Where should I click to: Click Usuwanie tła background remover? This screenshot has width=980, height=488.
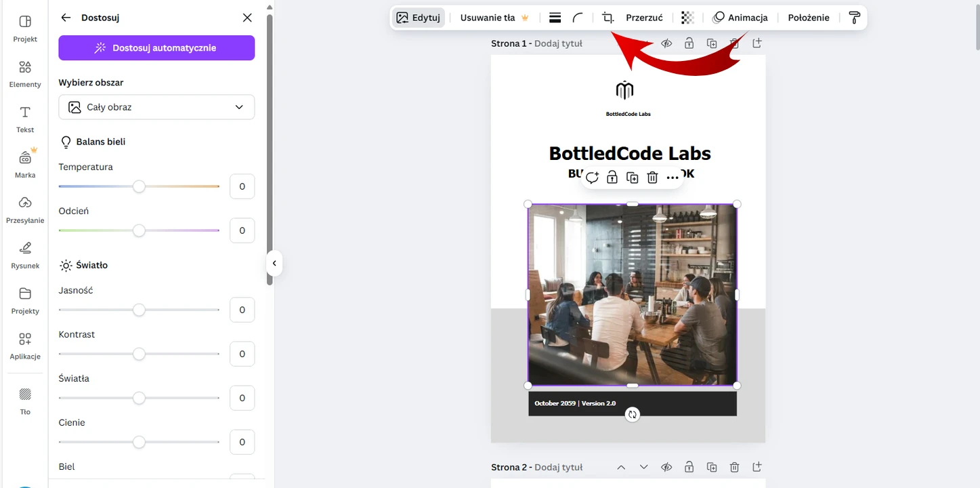494,18
